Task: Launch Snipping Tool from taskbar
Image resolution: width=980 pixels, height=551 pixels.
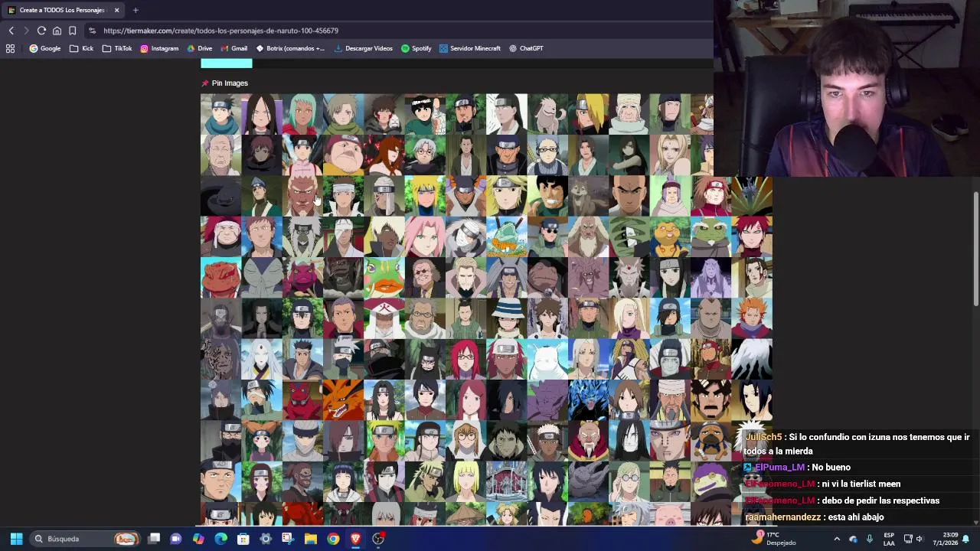Action: [x=288, y=539]
